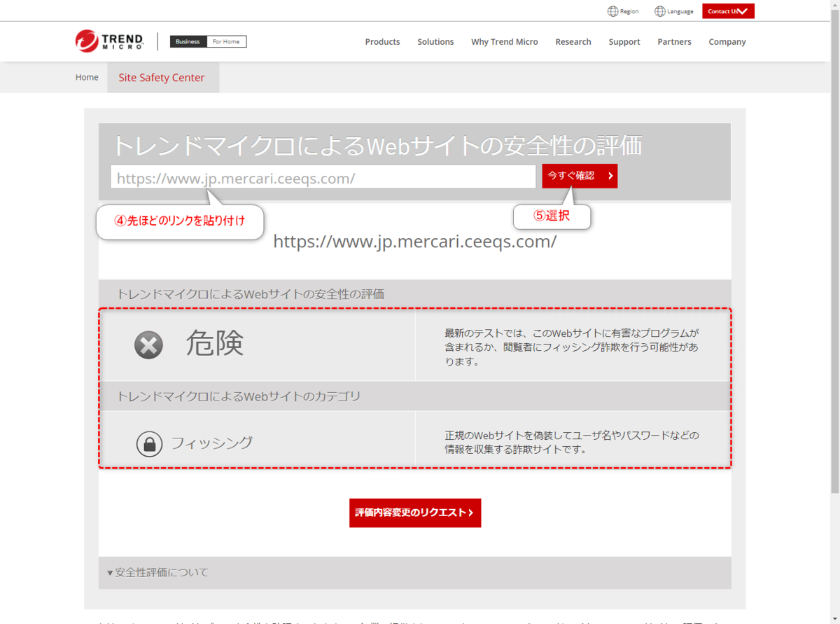
Task: Click the Trend Micro logo
Action: coord(109,41)
